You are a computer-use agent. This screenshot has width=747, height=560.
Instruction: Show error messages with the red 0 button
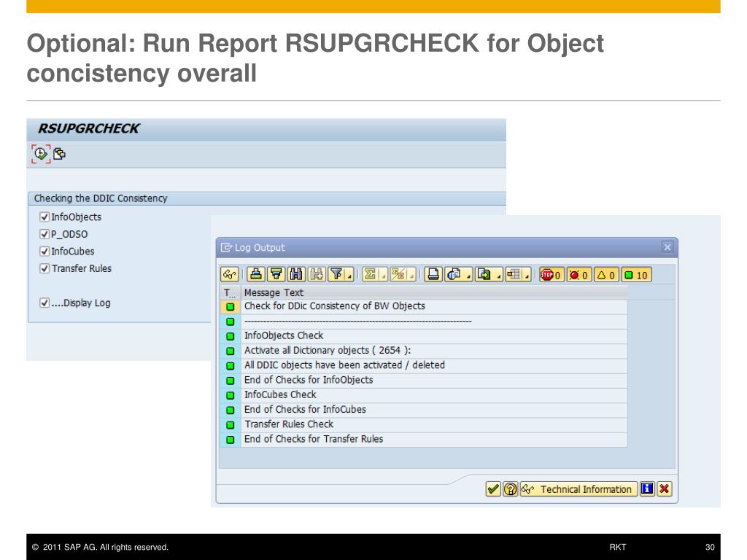tap(580, 275)
